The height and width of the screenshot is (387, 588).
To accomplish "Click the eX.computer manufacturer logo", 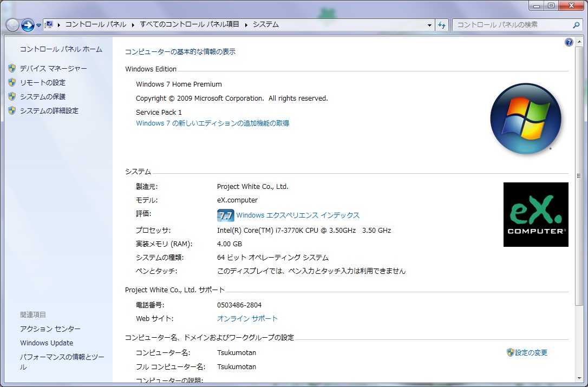I will (x=535, y=214).
